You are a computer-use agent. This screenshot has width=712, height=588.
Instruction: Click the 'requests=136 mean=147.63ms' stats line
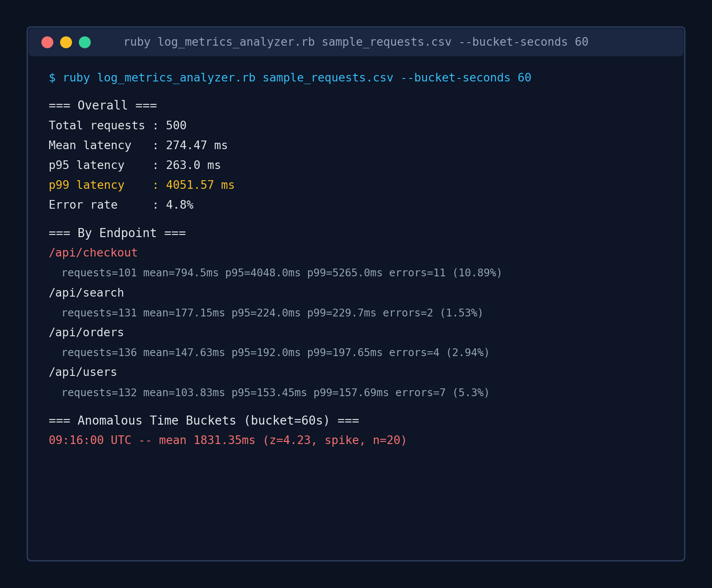tap(276, 353)
